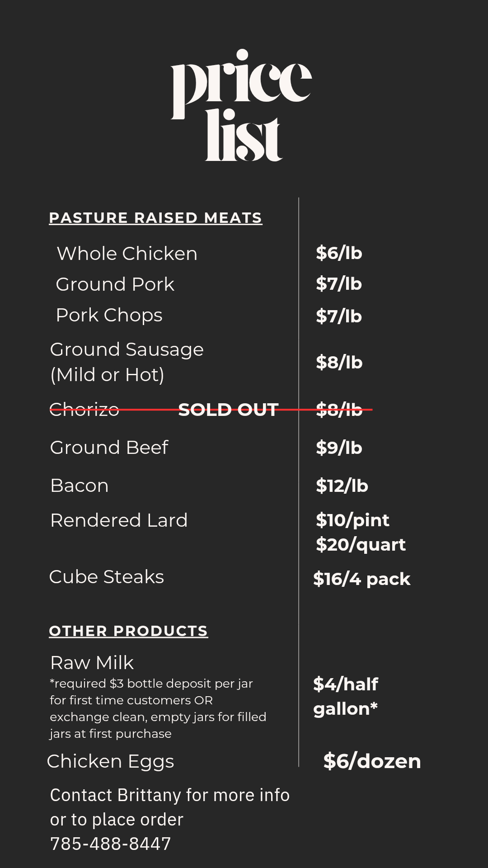Click the Ground Pork label

pos(115,284)
